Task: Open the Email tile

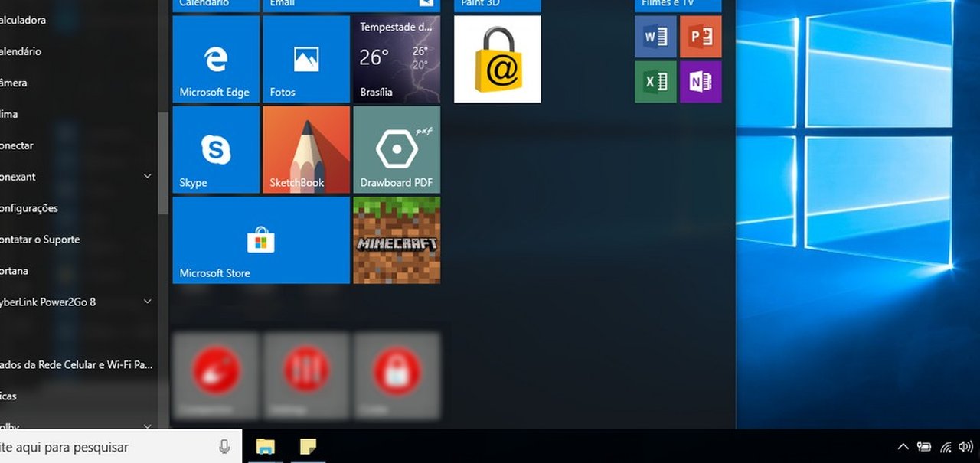Action: (351, 6)
